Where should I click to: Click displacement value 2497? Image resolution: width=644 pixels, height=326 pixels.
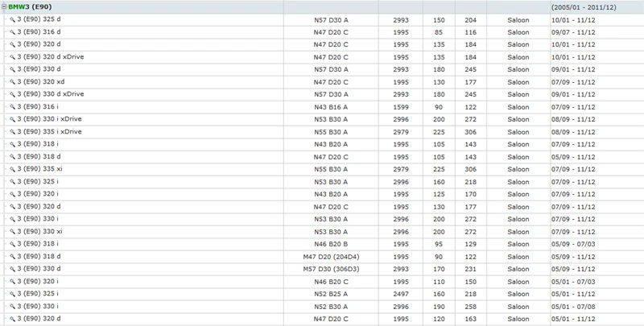401,295
